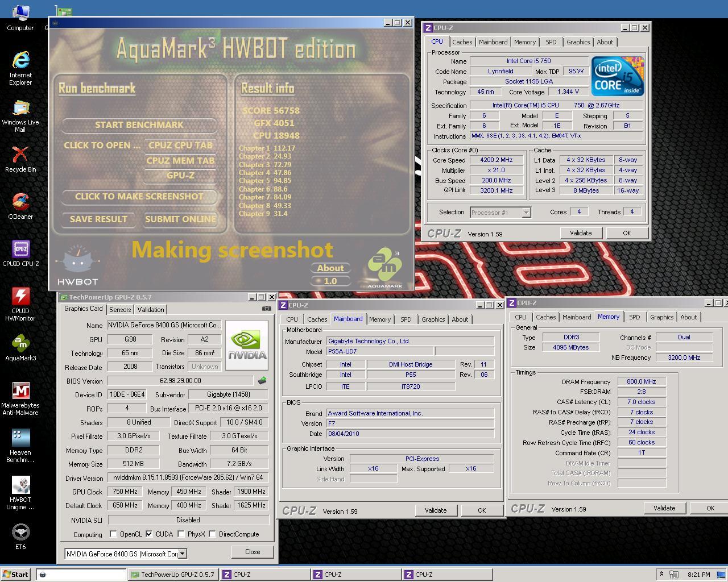Launch Malwarebytes Anti-Malware from the desktop
This screenshot has width=728, height=582.
(x=20, y=398)
